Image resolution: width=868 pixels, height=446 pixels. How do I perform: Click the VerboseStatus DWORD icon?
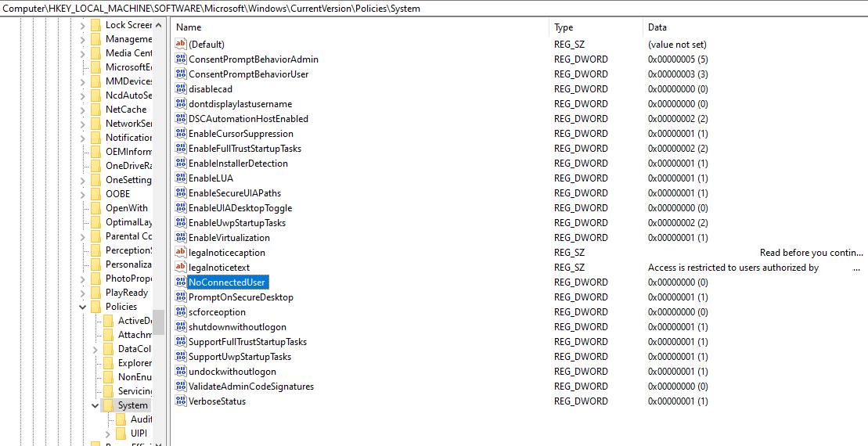[x=181, y=401]
